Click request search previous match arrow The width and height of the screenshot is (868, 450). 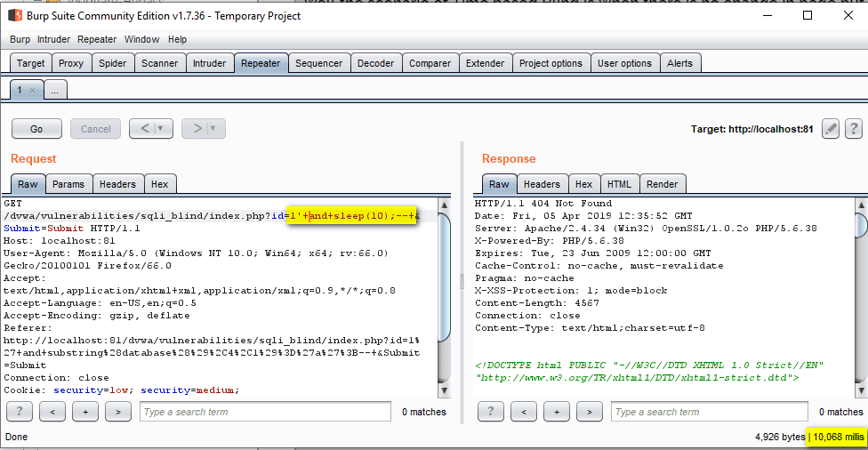[52, 412]
